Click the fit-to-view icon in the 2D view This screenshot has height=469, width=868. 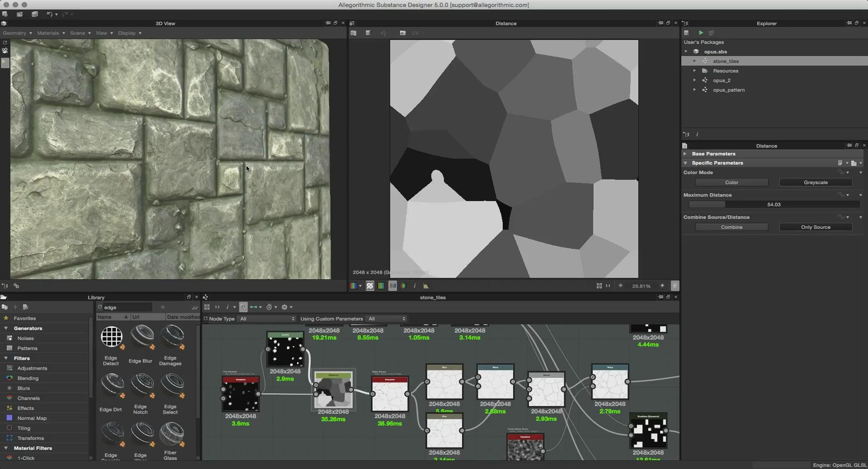tap(599, 286)
